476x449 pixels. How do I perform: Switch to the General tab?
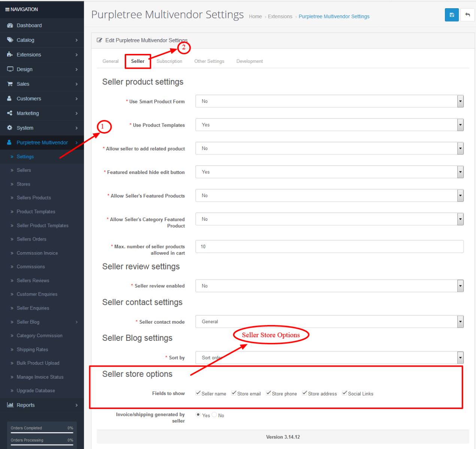point(110,61)
